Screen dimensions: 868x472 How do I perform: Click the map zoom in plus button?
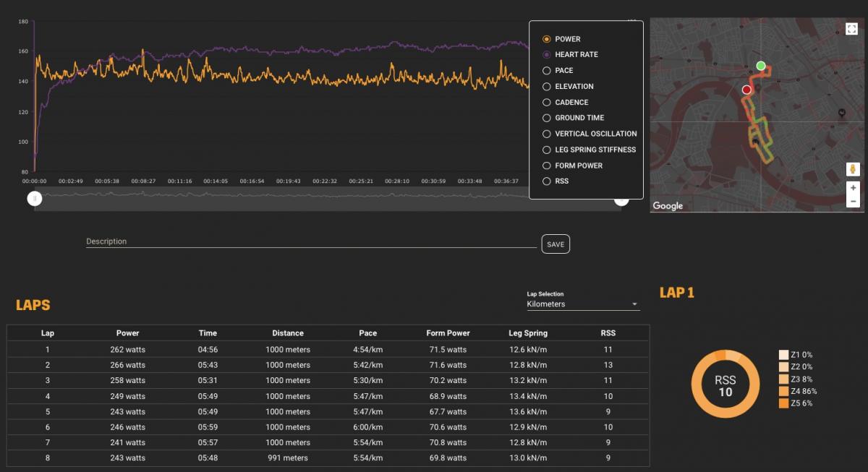[x=854, y=187]
